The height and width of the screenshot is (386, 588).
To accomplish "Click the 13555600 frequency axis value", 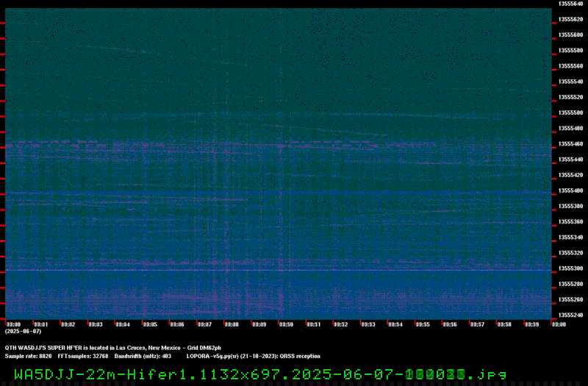I will pyautogui.click(x=571, y=35).
